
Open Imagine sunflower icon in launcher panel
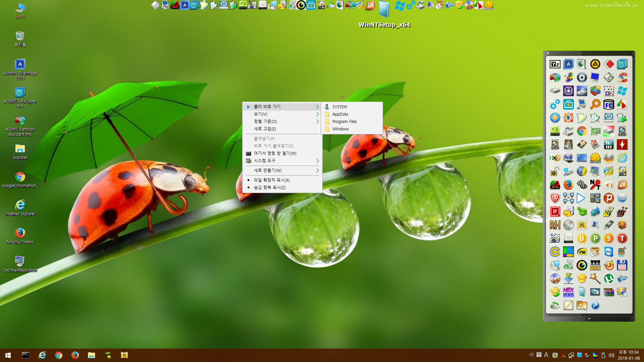(x=595, y=158)
